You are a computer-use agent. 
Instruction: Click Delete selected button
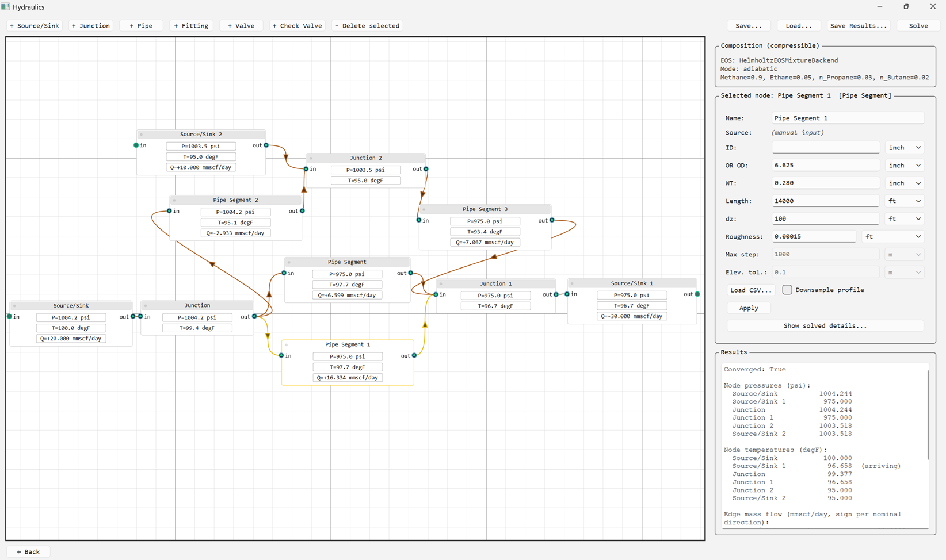tap(367, 26)
